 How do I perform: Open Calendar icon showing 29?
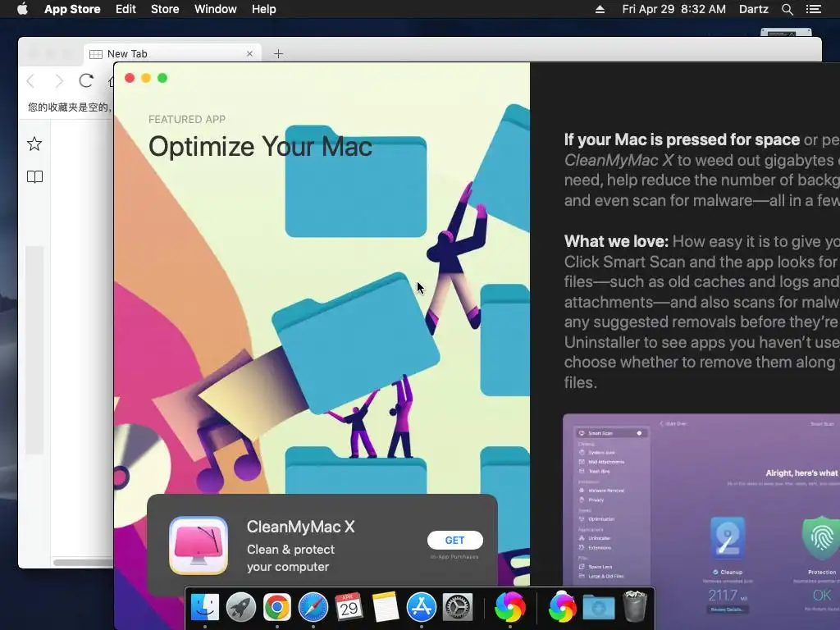click(349, 607)
